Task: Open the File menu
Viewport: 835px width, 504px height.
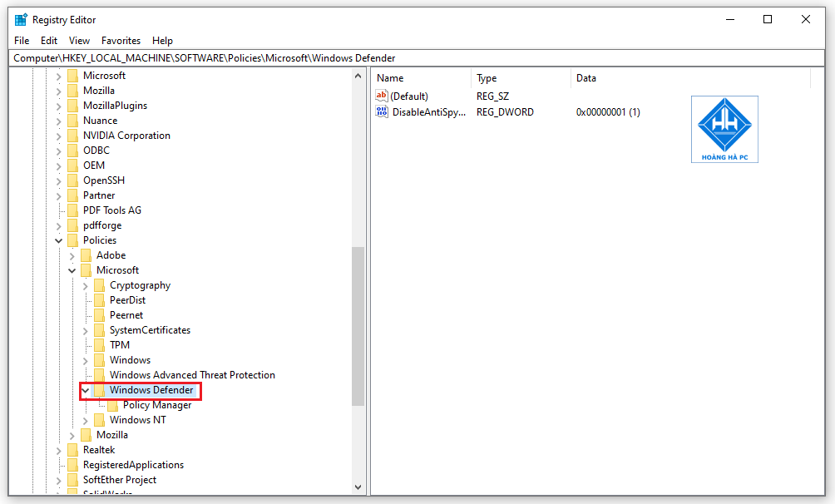Action: (22, 41)
